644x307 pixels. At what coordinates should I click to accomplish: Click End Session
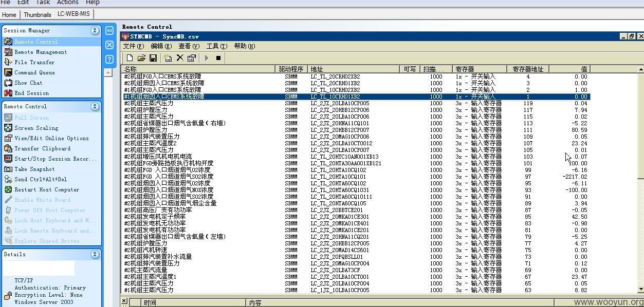(x=31, y=93)
